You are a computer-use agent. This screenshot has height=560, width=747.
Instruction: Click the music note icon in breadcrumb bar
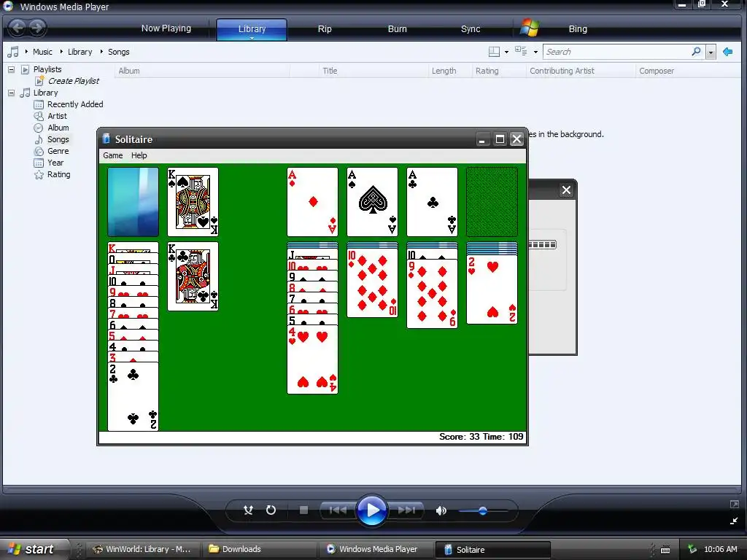pyautogui.click(x=13, y=52)
